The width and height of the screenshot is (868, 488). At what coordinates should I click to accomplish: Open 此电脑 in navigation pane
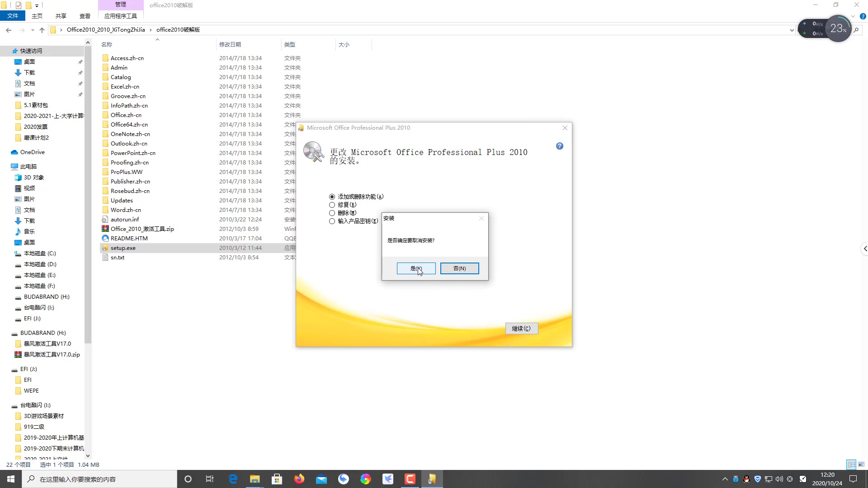[x=28, y=166]
